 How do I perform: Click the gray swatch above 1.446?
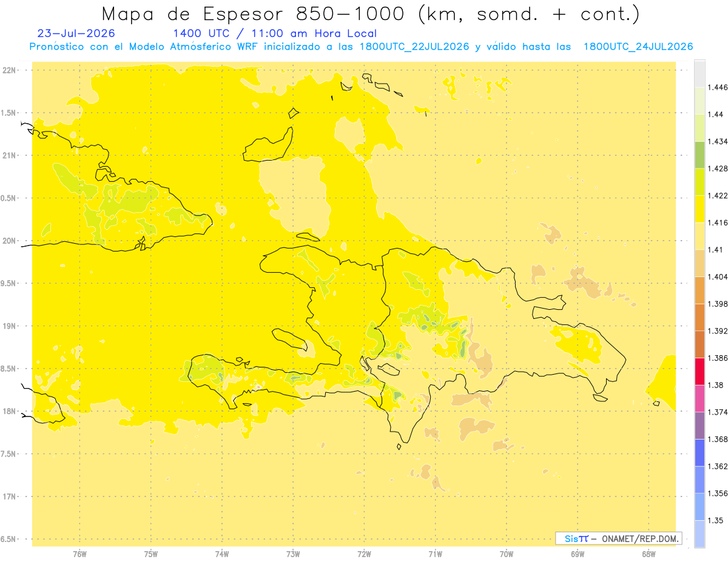tap(699, 73)
